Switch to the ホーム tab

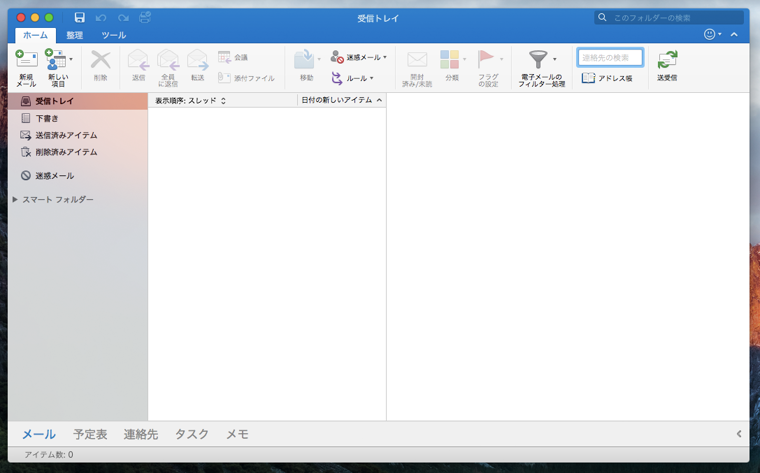click(x=35, y=35)
